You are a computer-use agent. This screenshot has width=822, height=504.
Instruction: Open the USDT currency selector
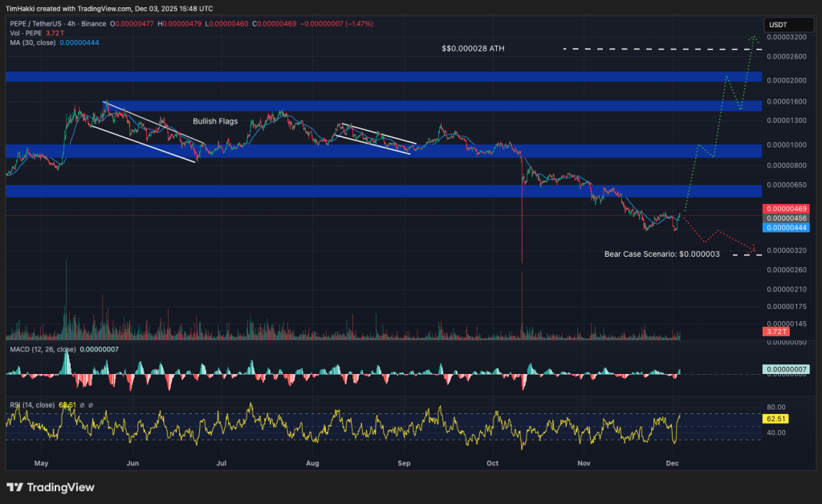pyautogui.click(x=777, y=25)
